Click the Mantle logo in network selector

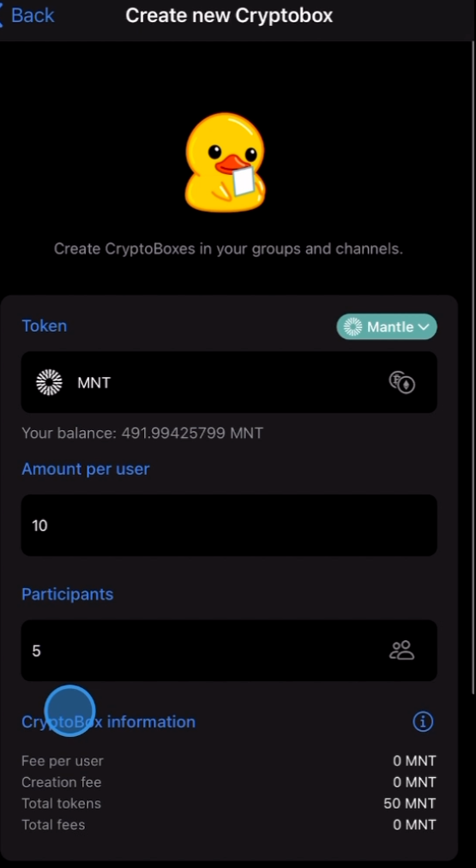(352, 327)
